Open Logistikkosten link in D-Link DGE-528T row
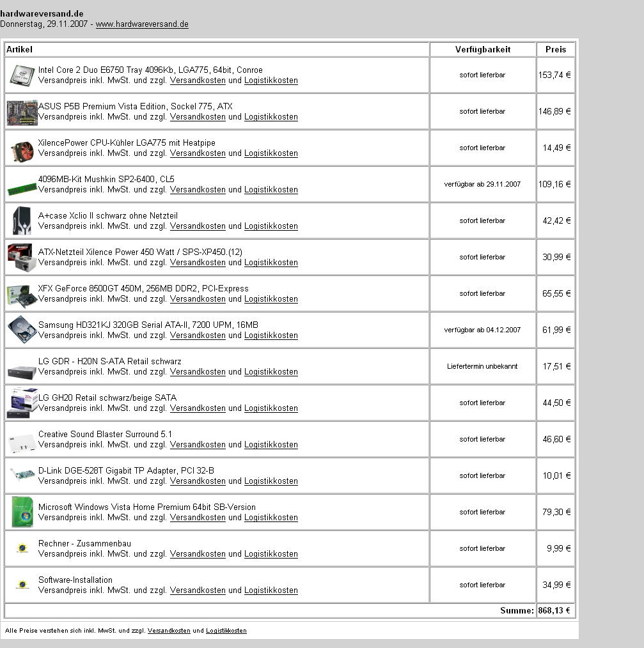The width and height of the screenshot is (644, 648). coord(271,481)
